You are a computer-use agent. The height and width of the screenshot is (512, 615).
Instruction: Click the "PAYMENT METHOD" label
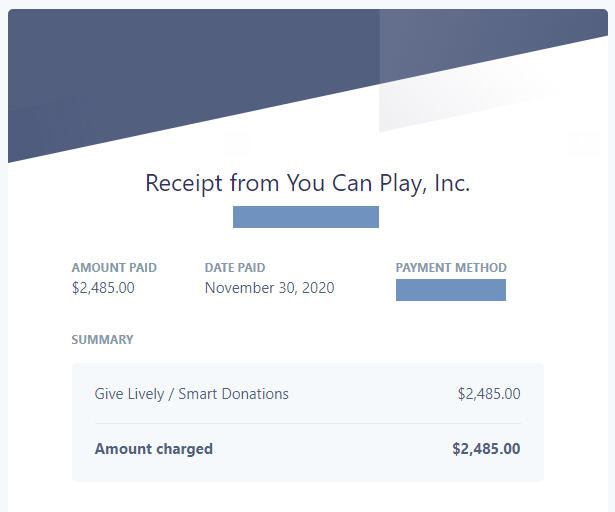coord(451,268)
